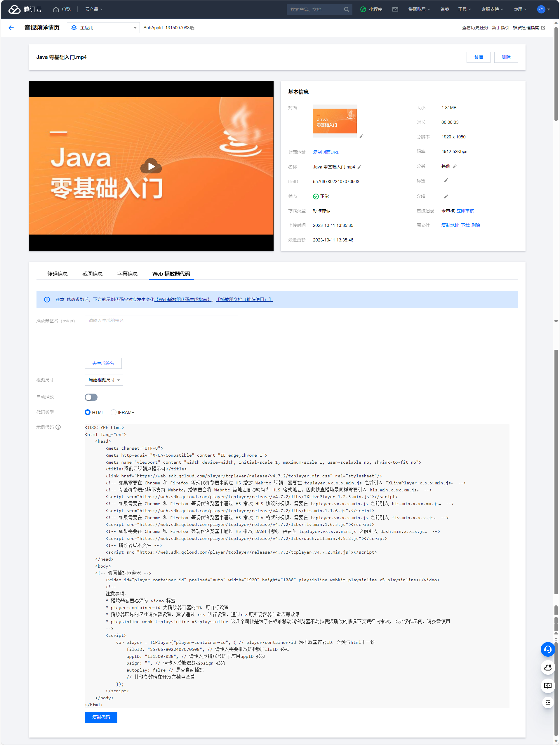Click the cover thumbnail image

click(x=334, y=121)
